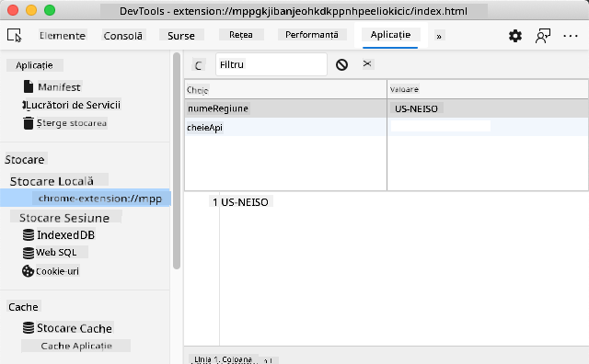Click the sidebar vertical scrollbar
589x364 pixels.
177,162
